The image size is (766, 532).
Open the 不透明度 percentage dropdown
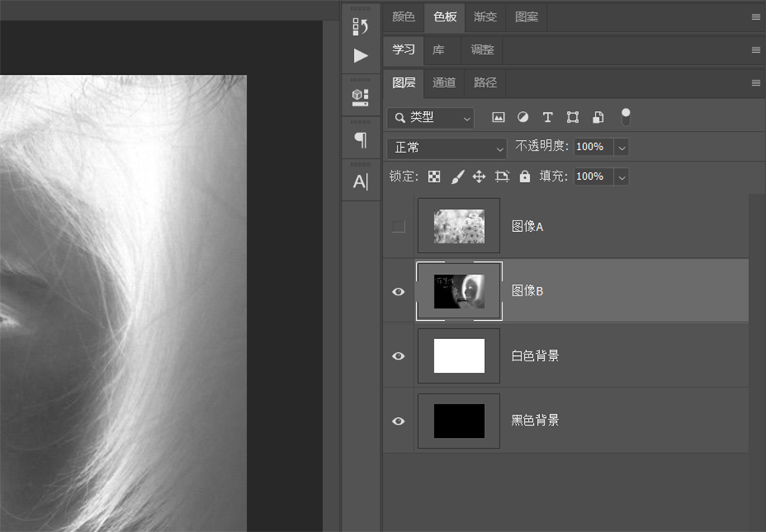coord(621,147)
